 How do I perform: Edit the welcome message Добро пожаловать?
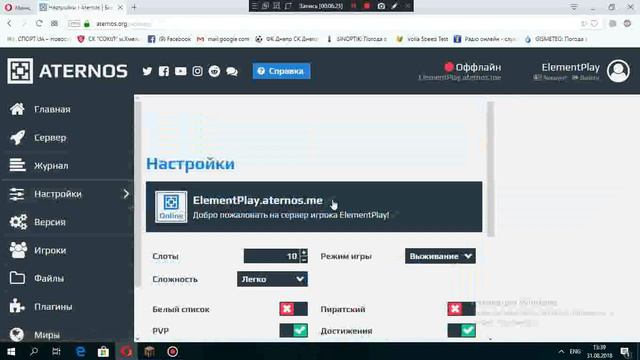click(x=291, y=215)
